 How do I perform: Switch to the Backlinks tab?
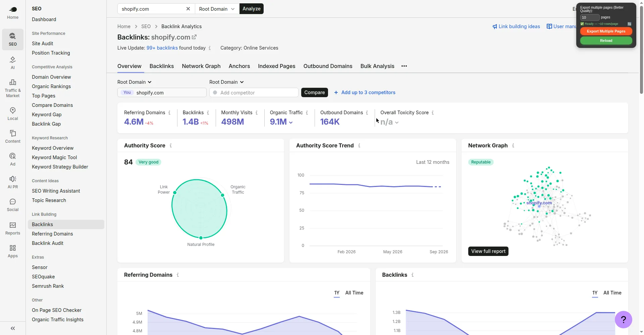click(x=162, y=66)
